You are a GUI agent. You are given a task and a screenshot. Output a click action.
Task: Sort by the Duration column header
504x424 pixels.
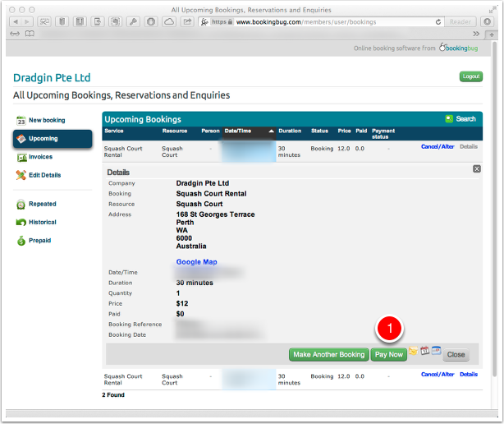click(x=290, y=131)
